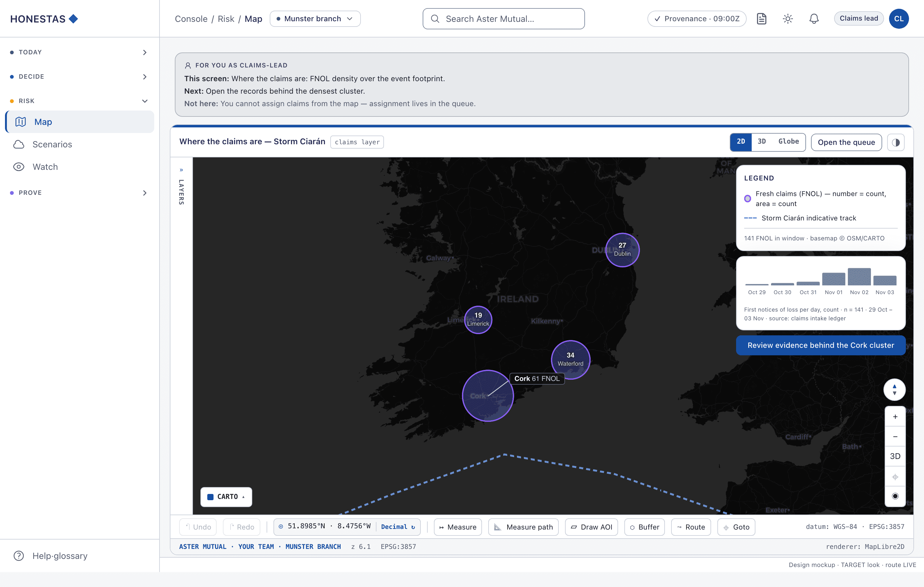924x587 pixels.
Task: Go to Risk breadcrumb
Action: [226, 19]
